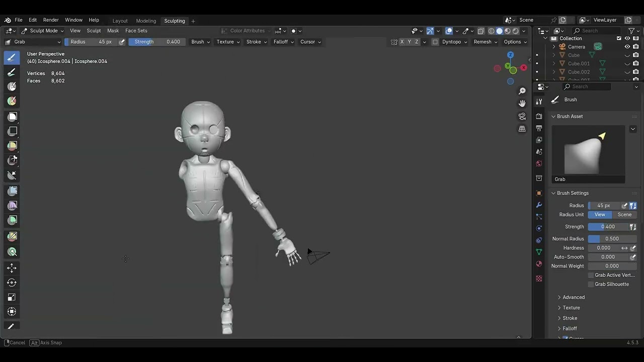The height and width of the screenshot is (362, 644).
Task: Set Radius Unit to Scene
Action: (624, 215)
